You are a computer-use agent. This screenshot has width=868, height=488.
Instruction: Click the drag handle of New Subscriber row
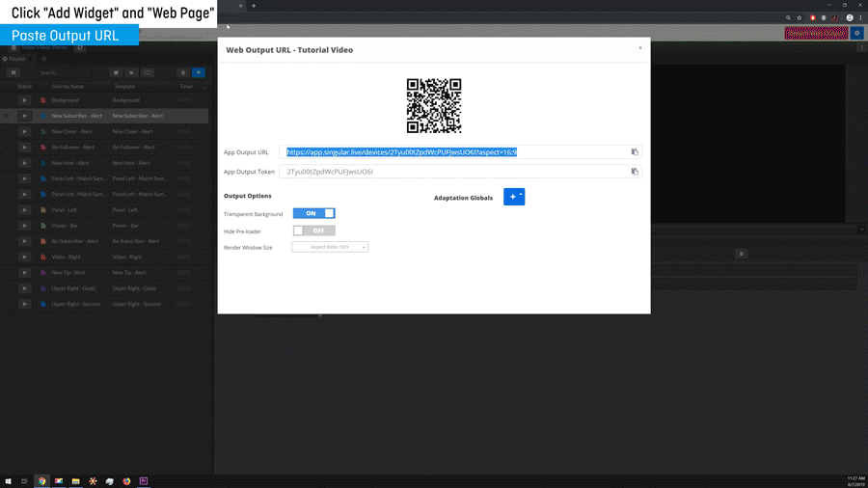point(7,116)
